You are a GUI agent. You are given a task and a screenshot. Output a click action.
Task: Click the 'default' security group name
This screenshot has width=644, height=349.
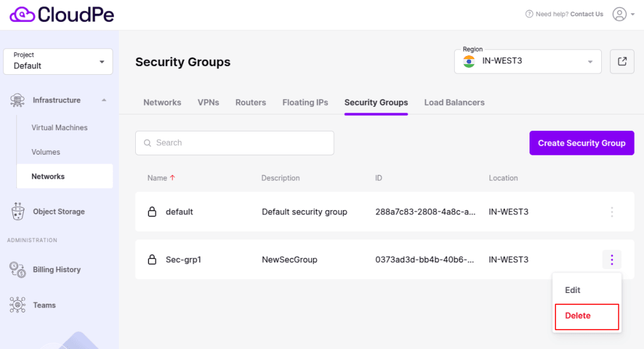point(179,212)
